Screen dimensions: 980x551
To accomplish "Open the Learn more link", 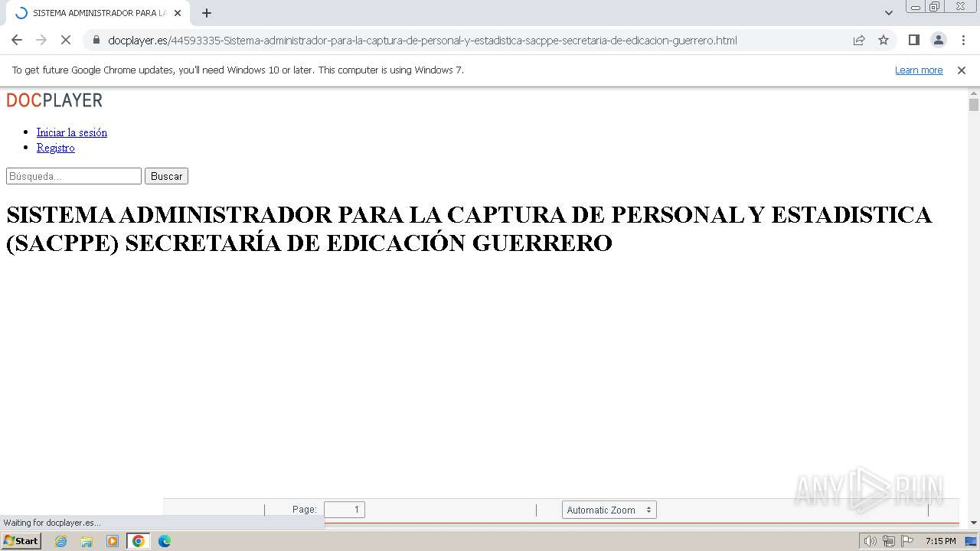I will (x=919, y=70).
